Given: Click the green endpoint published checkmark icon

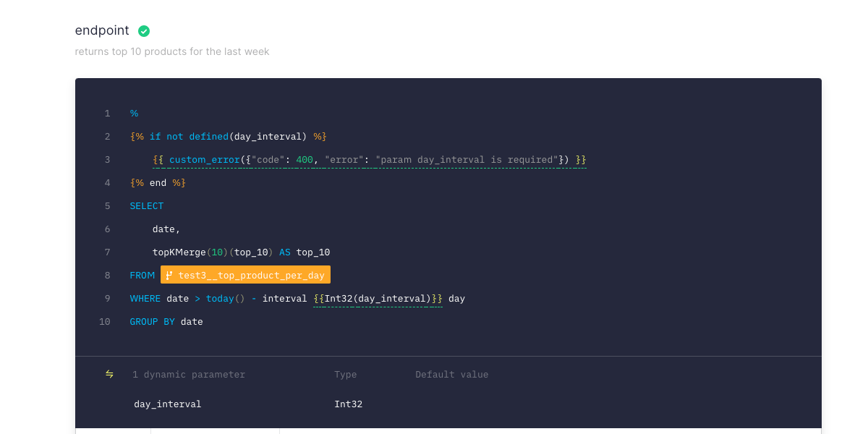Looking at the screenshot, I should click(144, 31).
